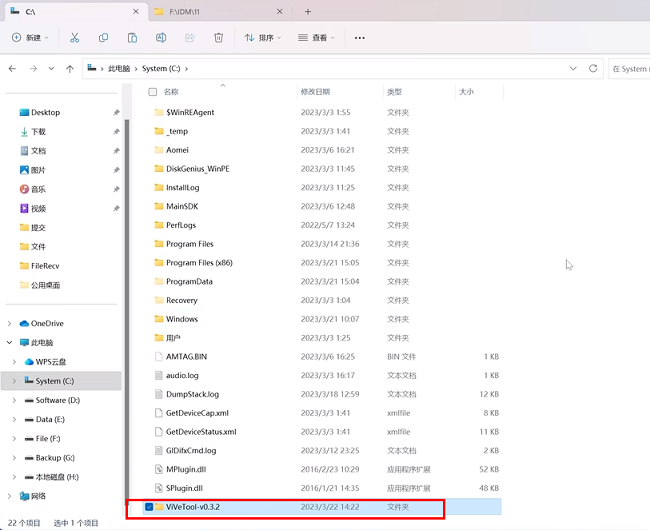
Task: Click the Copy icon in toolbar
Action: [x=103, y=38]
